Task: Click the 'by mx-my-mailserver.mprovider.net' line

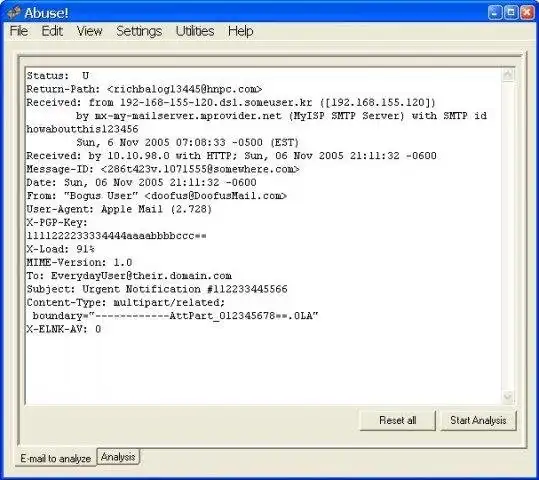Action: coord(281,116)
